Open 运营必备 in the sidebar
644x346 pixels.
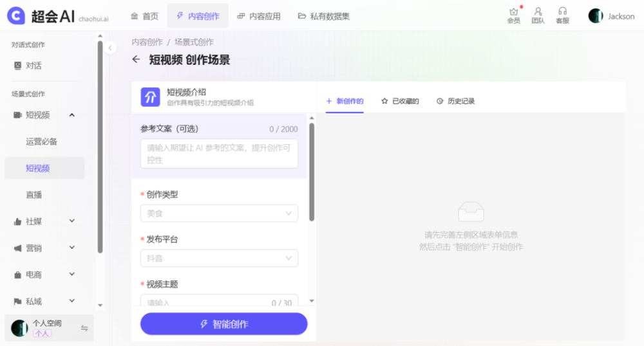tap(41, 141)
